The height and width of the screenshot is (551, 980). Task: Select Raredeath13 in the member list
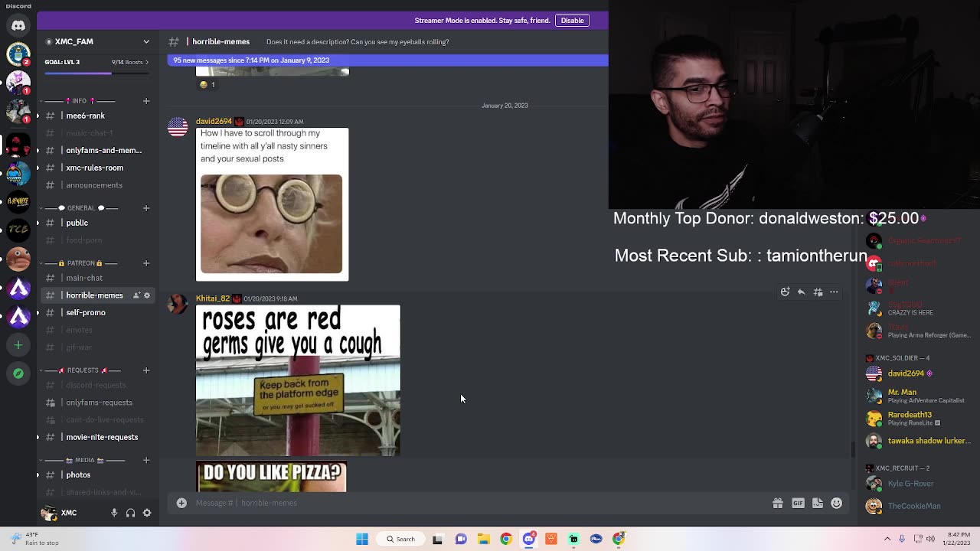pos(916,418)
